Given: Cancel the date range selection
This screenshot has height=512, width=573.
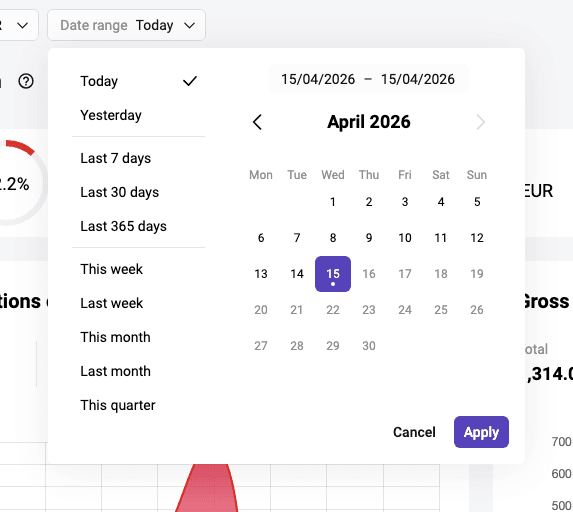Looking at the screenshot, I should (x=414, y=432).
